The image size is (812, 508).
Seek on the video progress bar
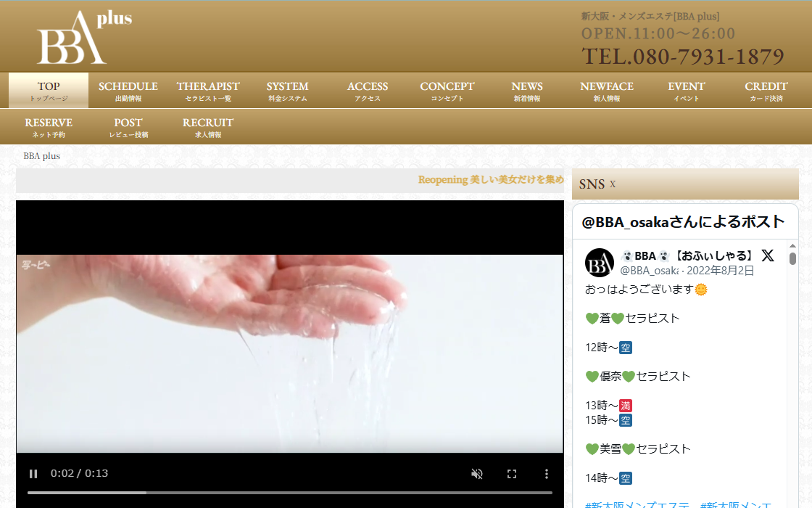click(290, 493)
